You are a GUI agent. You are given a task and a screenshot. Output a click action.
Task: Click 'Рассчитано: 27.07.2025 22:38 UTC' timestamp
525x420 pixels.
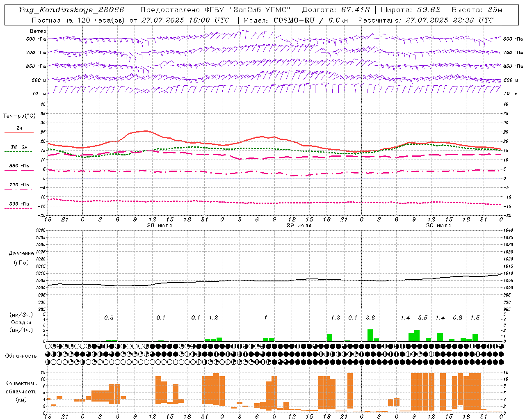click(426, 20)
